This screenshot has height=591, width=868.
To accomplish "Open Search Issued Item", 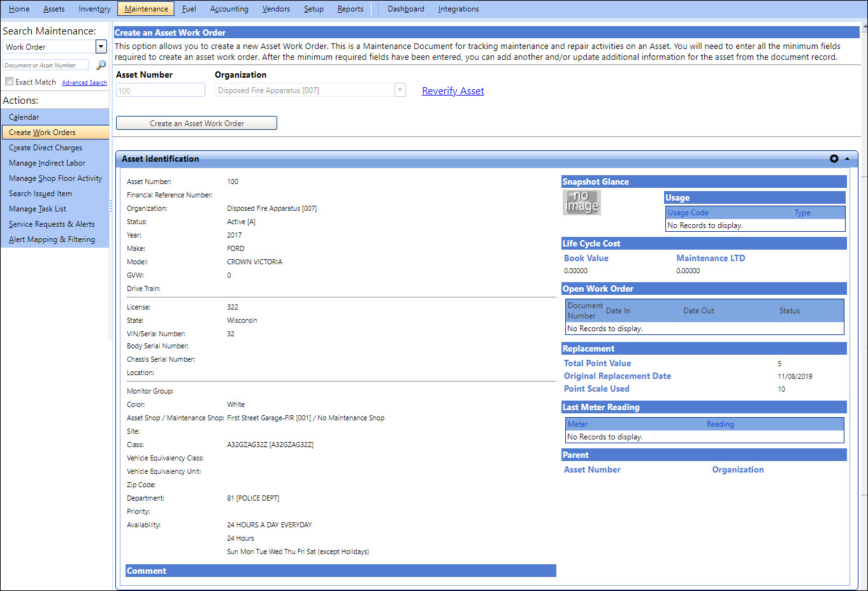I will click(55, 194).
